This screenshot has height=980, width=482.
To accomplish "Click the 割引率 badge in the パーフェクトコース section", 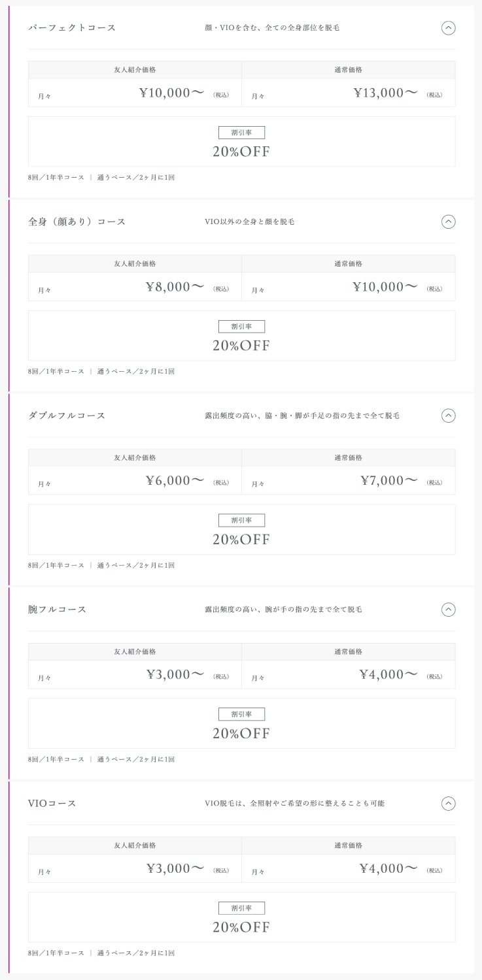I will click(241, 133).
